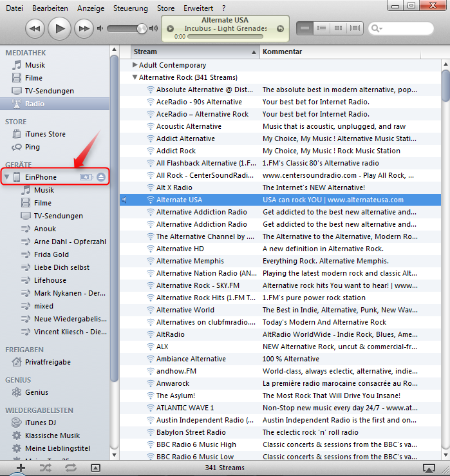Switch to grid view mode

337,28
